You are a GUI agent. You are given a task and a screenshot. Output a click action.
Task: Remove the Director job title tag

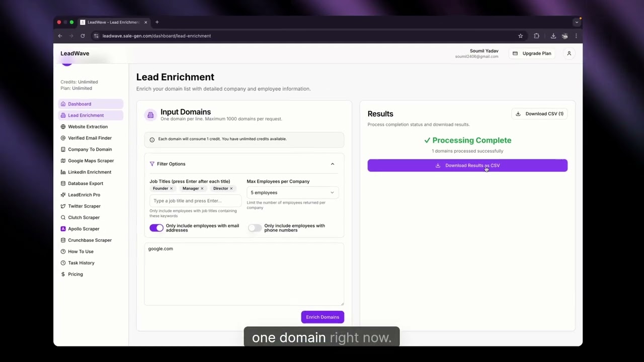(x=231, y=189)
